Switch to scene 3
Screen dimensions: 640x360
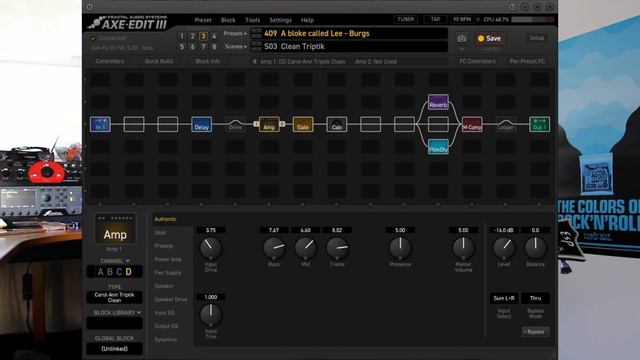pyautogui.click(x=203, y=36)
